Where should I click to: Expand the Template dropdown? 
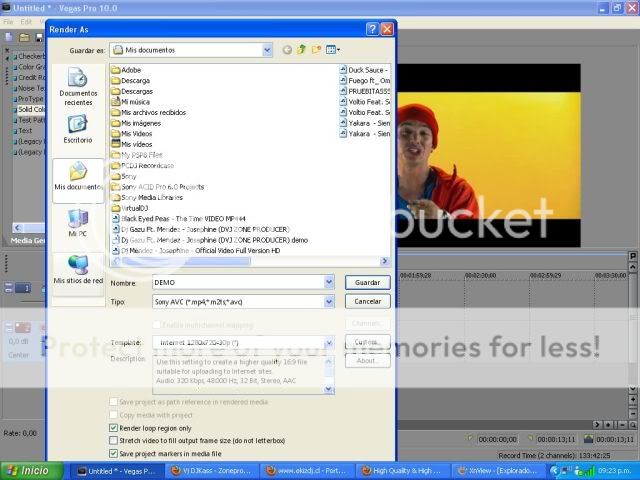(329, 342)
